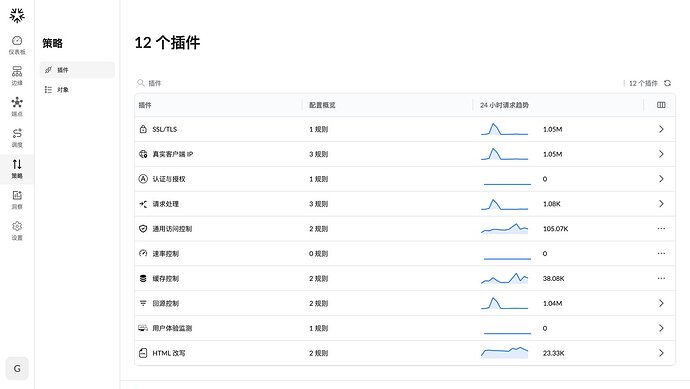Click the 回源控制 request trend sparkline
The image size is (690, 389).
(504, 303)
